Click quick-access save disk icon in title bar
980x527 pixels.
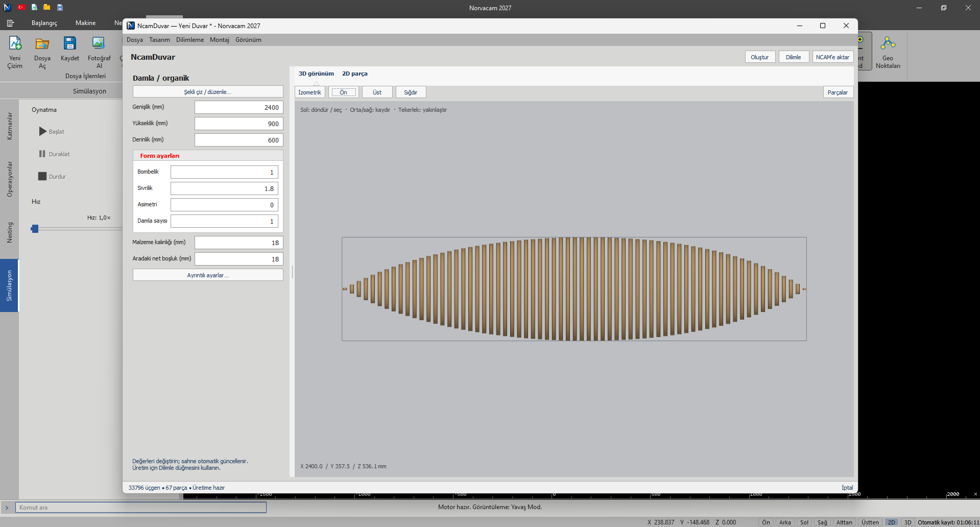tap(60, 7)
